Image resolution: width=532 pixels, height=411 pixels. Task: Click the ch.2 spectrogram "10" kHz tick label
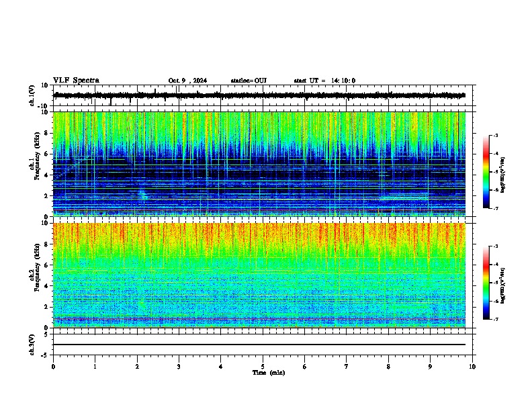[45, 223]
